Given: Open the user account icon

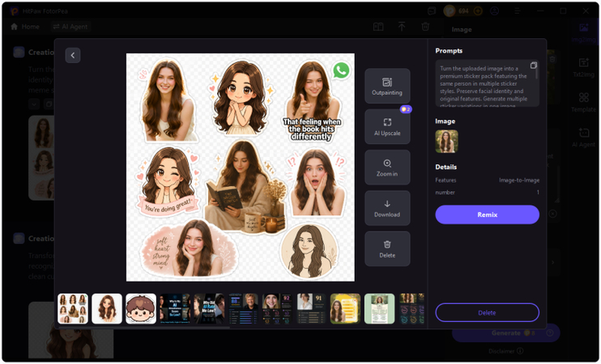Looking at the screenshot, I should 494,11.
